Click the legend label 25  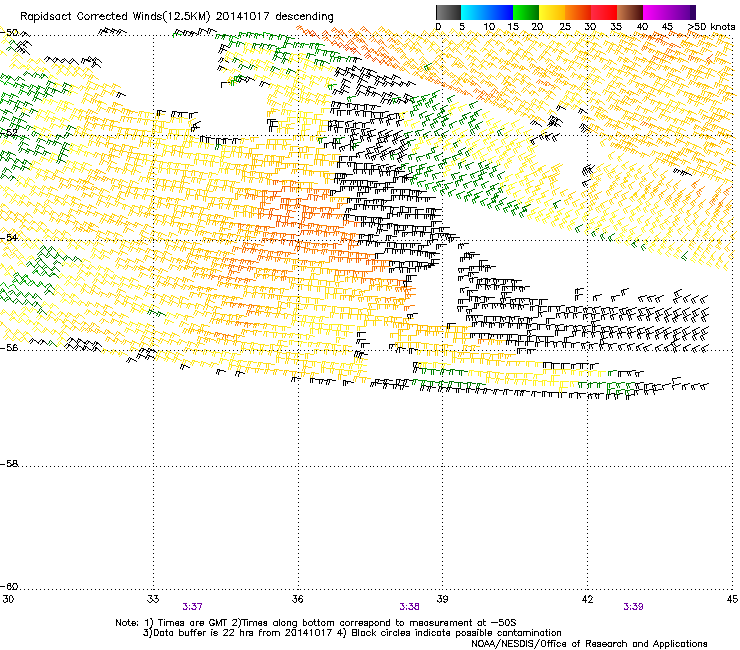click(564, 27)
